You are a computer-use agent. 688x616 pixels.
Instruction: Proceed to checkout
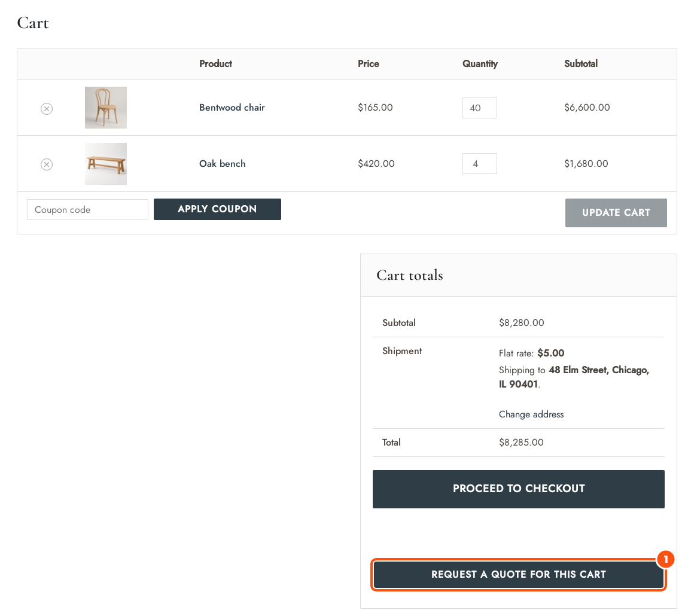pos(518,489)
